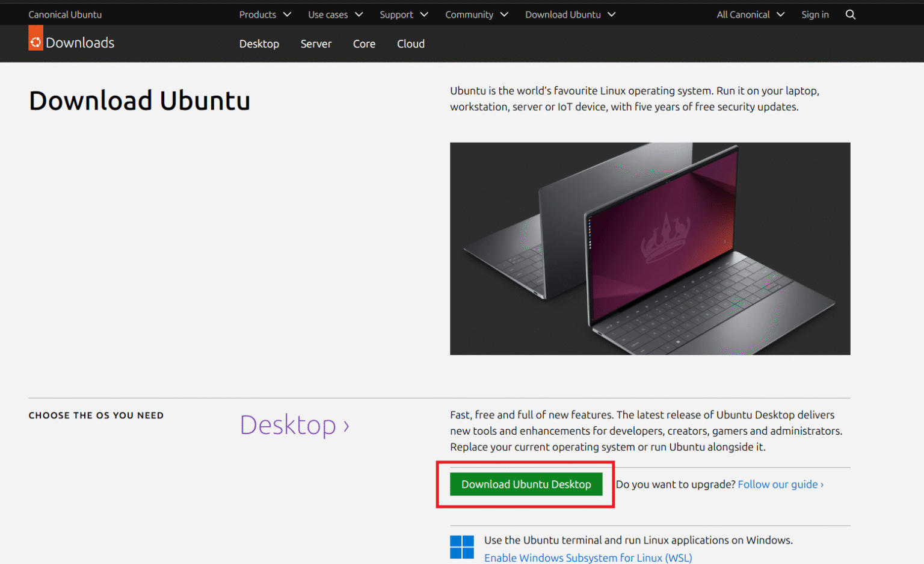924x564 pixels.
Task: Switch to the Desktop section
Action: click(259, 43)
